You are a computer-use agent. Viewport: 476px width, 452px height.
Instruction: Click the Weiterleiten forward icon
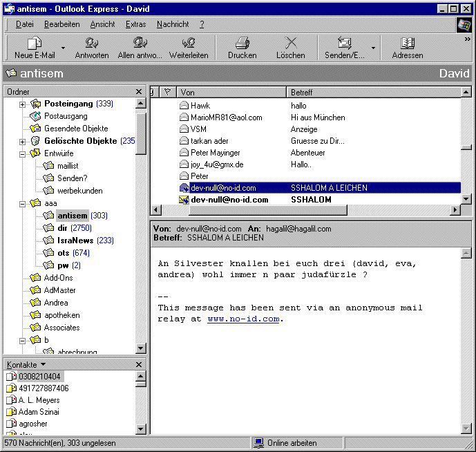pyautogui.click(x=189, y=44)
